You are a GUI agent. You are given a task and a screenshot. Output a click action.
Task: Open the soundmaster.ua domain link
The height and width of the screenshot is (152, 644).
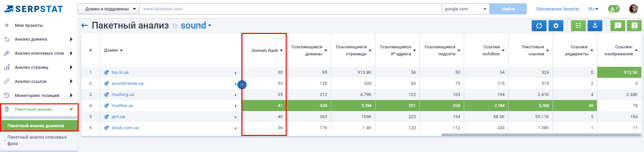[127, 83]
